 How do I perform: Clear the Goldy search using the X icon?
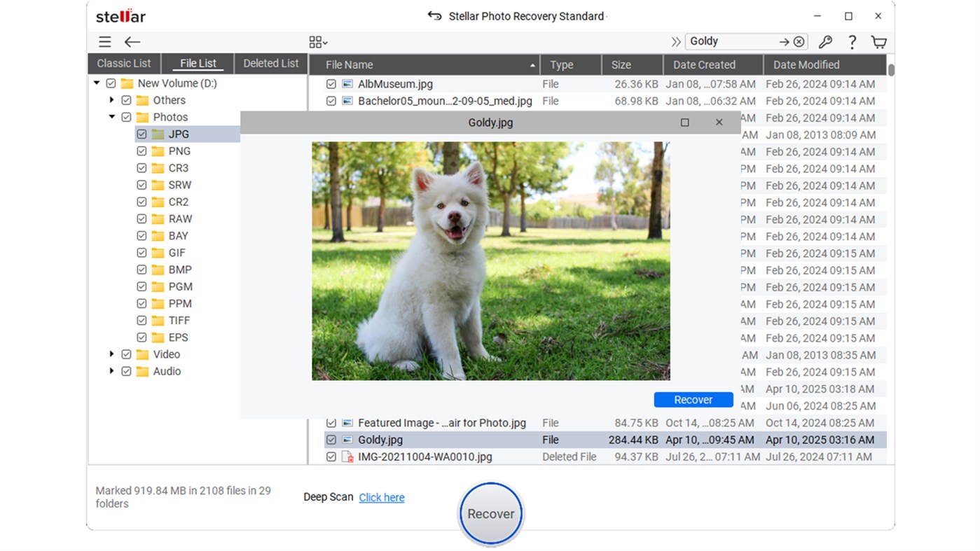pos(799,41)
